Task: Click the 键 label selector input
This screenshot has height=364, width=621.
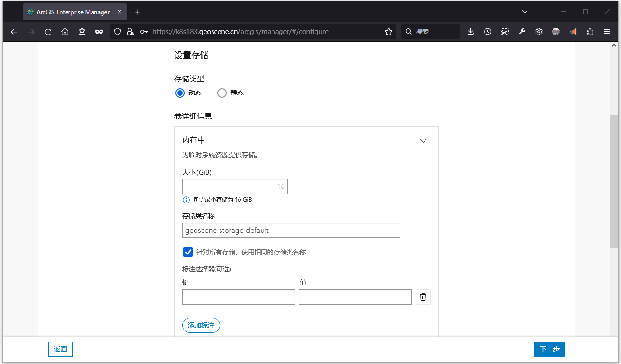Action: [238, 297]
